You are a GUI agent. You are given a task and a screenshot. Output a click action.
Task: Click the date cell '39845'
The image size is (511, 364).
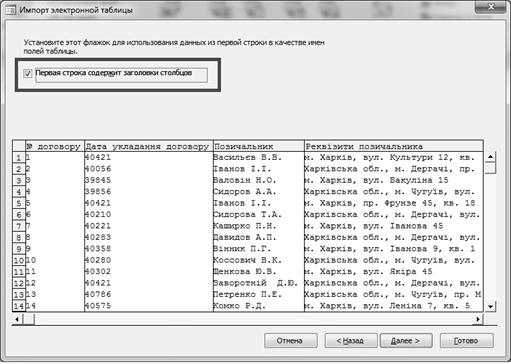point(149,180)
